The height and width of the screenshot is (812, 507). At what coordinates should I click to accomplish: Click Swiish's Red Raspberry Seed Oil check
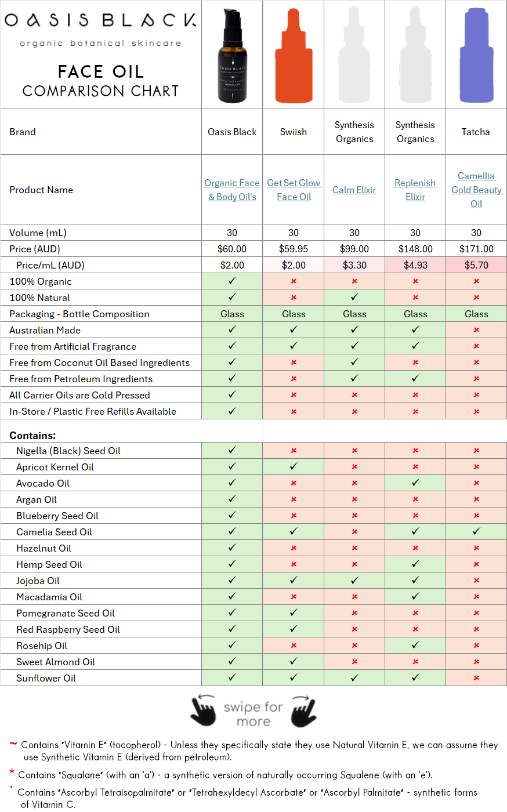coord(294,629)
